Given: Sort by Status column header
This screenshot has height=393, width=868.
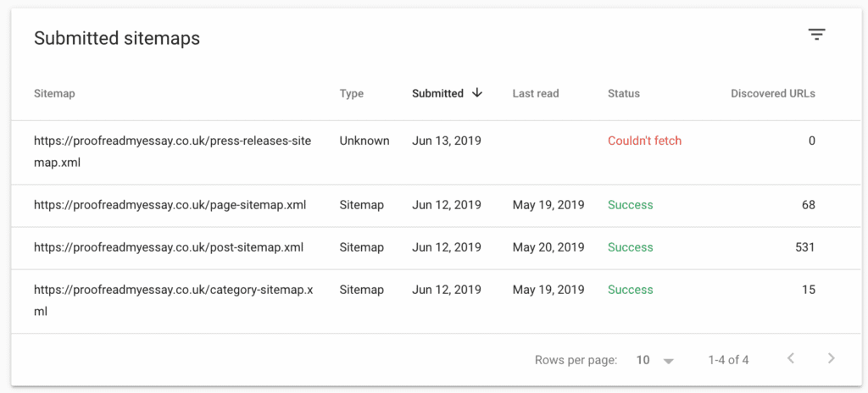Looking at the screenshot, I should click(624, 93).
